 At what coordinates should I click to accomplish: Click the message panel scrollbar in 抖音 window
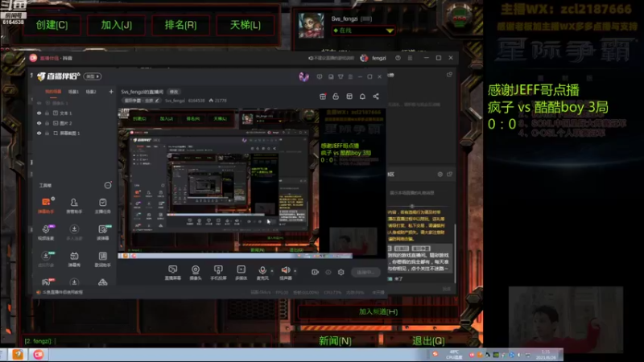coord(455,253)
